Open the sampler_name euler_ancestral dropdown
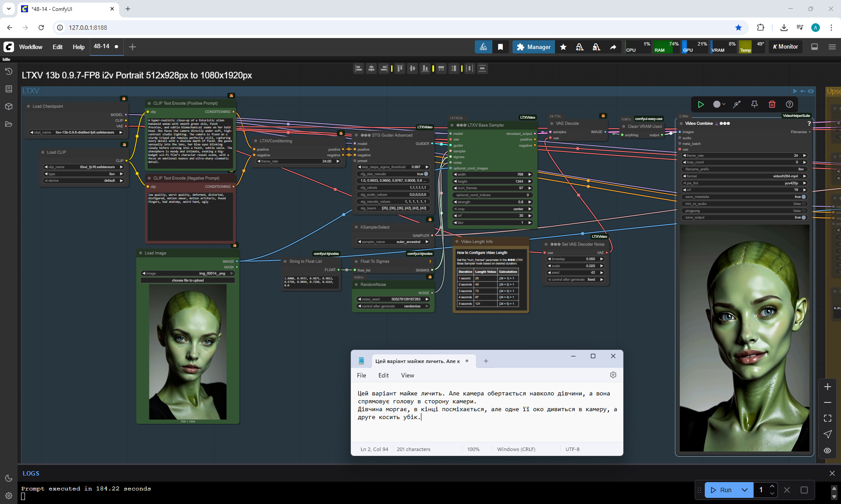Viewport: 841px width, 504px height. point(393,242)
